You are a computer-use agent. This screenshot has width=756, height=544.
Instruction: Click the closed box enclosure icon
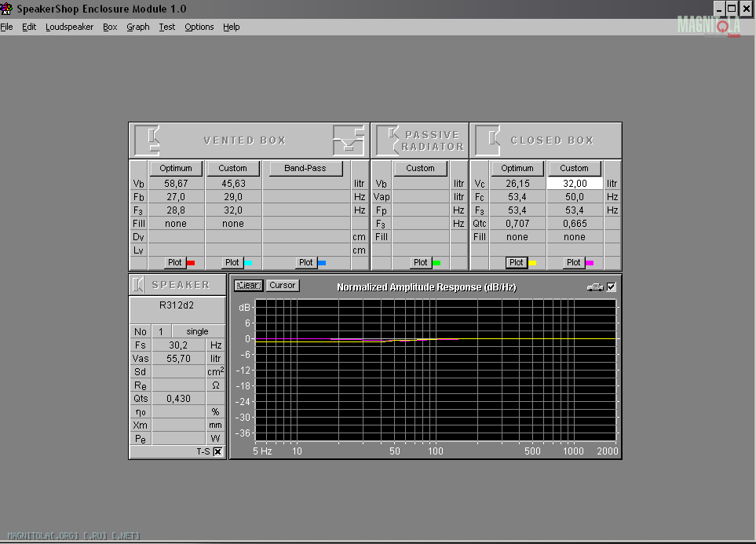tap(488, 141)
